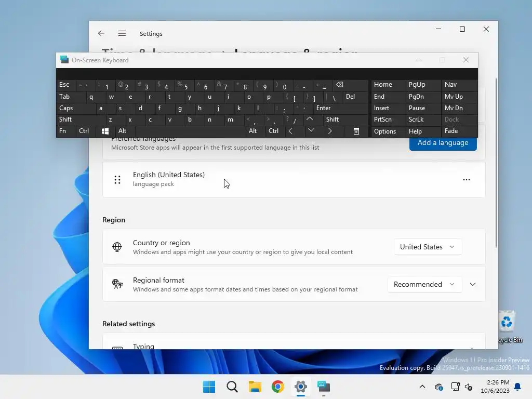The image size is (532, 399).
Task: Open more options for English (United States)
Action: (467, 180)
